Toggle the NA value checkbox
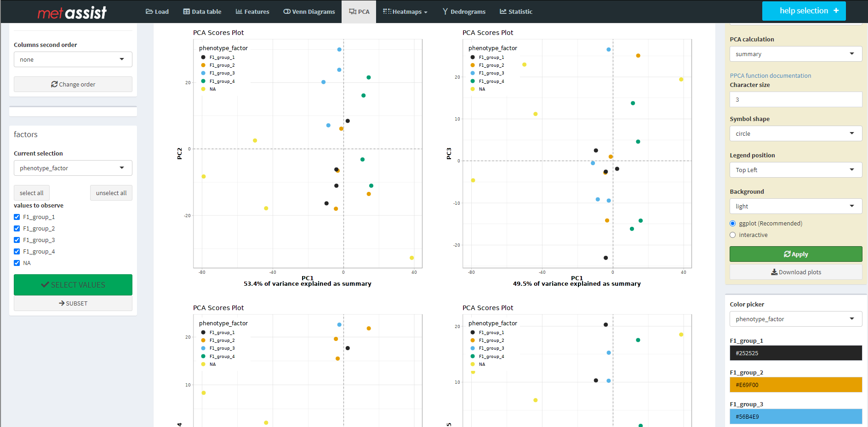Viewport: 868px width, 427px height. coord(17,263)
